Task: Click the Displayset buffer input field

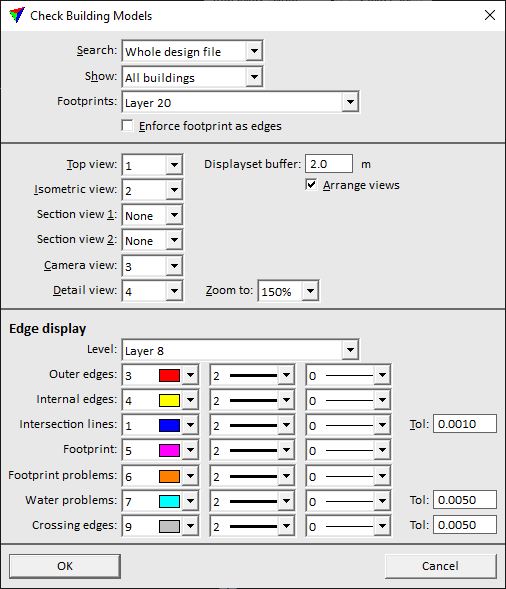Action: 329,164
